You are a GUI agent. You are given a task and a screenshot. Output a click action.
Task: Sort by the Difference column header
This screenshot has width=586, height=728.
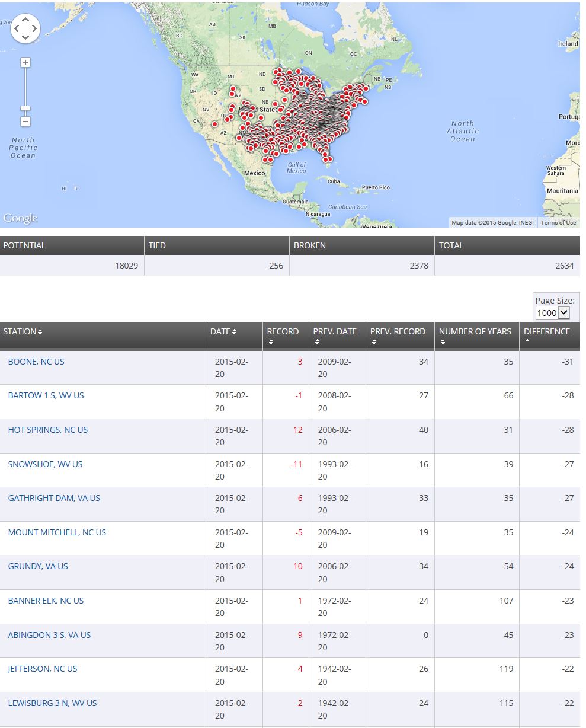click(x=546, y=332)
